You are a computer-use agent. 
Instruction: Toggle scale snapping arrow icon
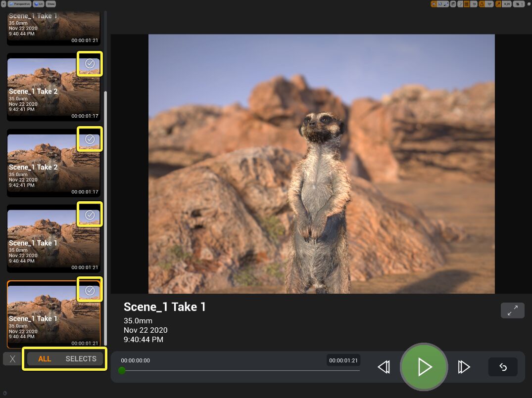[x=498, y=4]
